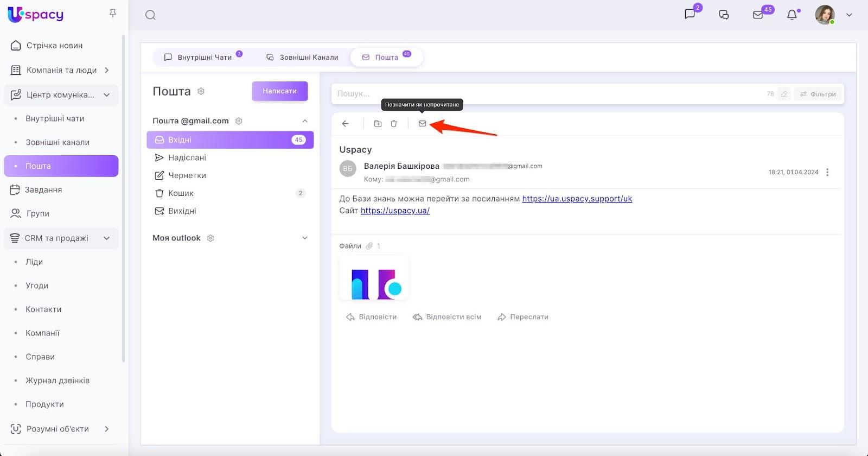
Task: Open the global search magnifier
Action: click(x=150, y=15)
